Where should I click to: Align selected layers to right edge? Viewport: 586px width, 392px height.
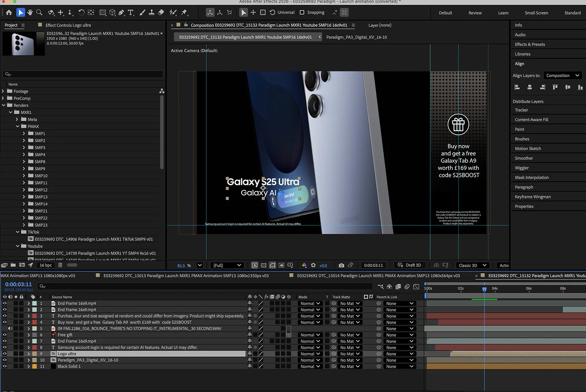coord(542,87)
